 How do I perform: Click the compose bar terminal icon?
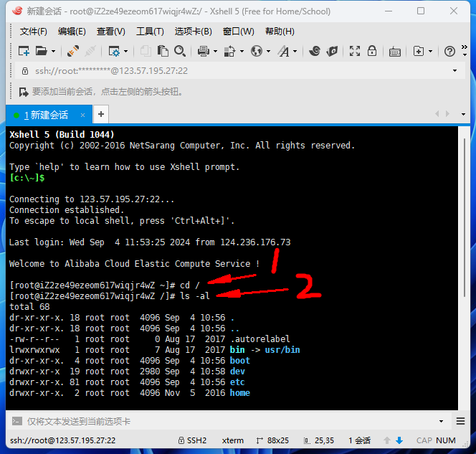click(x=17, y=421)
